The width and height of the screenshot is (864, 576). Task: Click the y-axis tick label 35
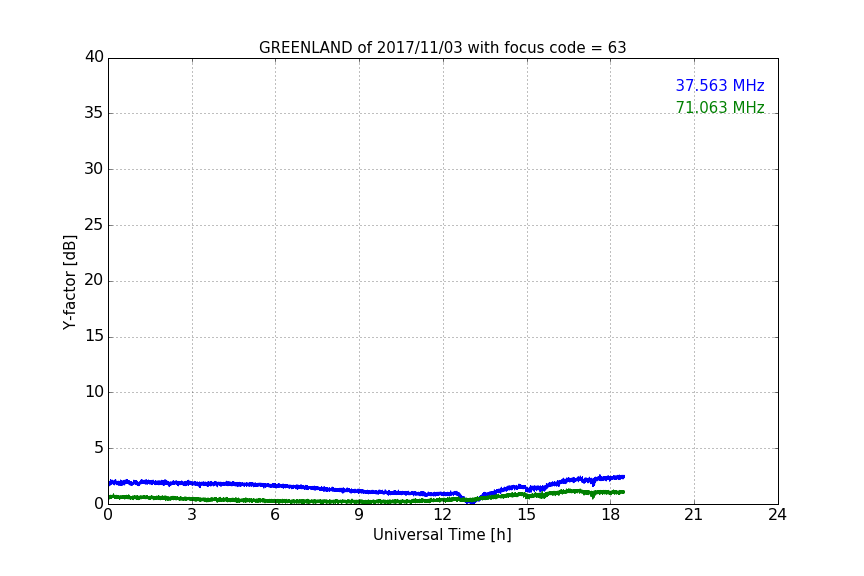[94, 113]
